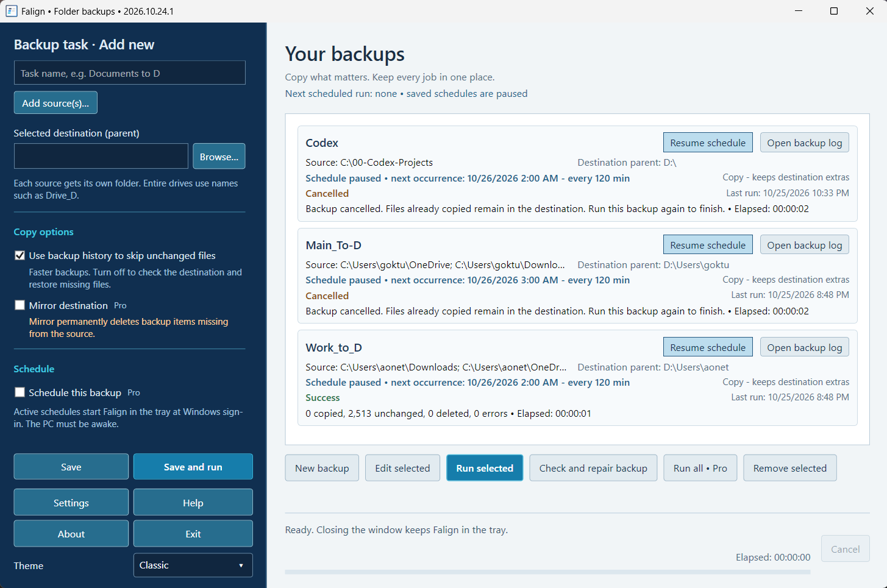Open backup log for Main_To-D
Screen dimensions: 887x588
pos(804,245)
